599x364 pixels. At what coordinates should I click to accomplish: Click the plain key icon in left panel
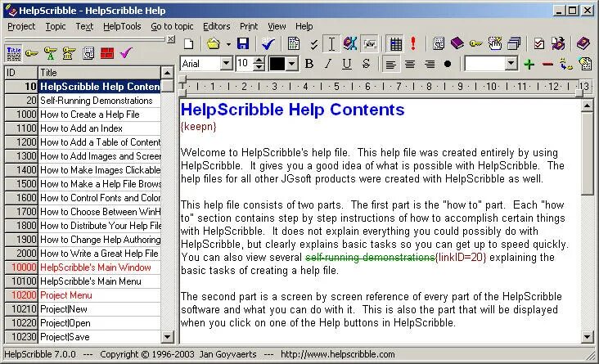(32, 53)
